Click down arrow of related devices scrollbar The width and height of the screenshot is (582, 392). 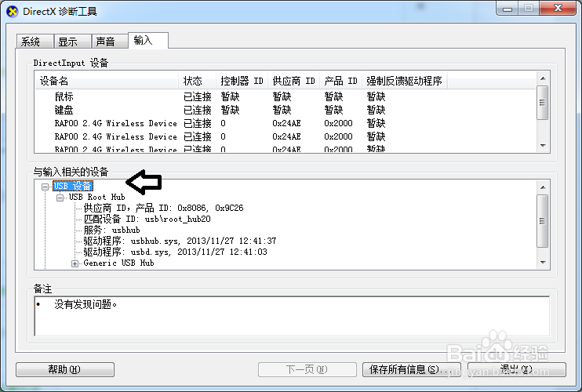543,263
